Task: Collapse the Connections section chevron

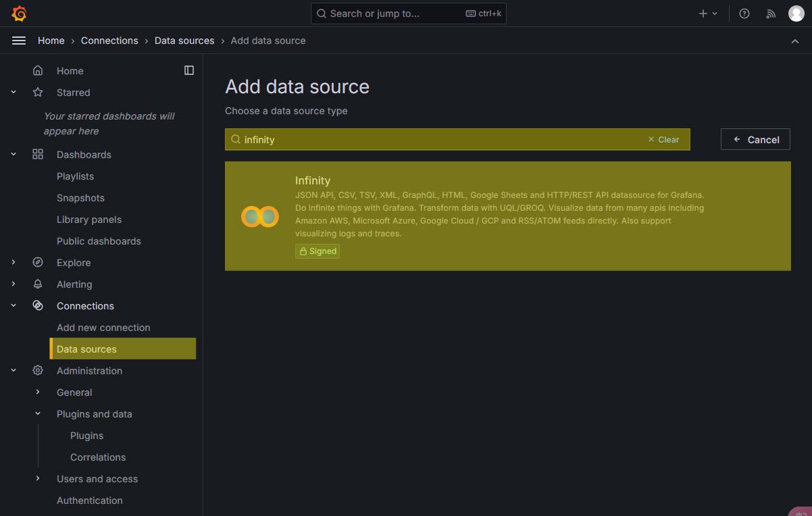Action: [14, 305]
